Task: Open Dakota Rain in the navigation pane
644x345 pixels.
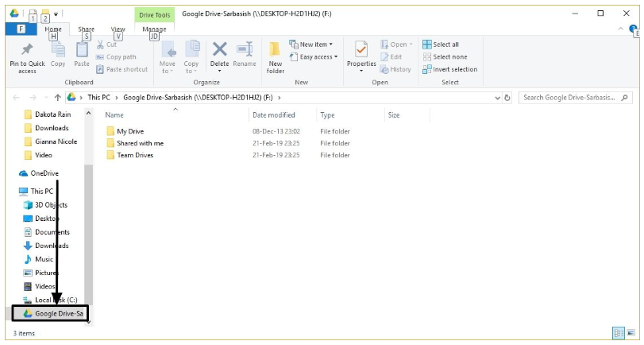Action: (48, 114)
